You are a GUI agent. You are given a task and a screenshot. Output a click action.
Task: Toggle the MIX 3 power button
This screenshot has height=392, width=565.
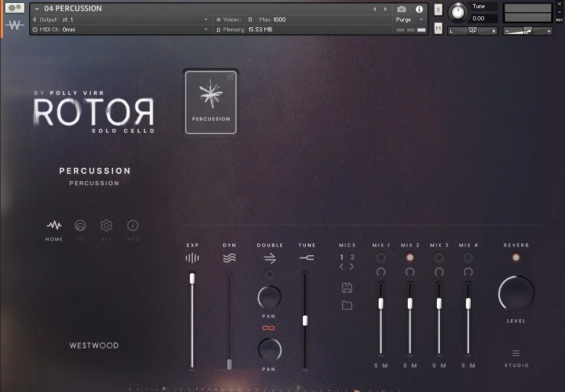pos(439,257)
